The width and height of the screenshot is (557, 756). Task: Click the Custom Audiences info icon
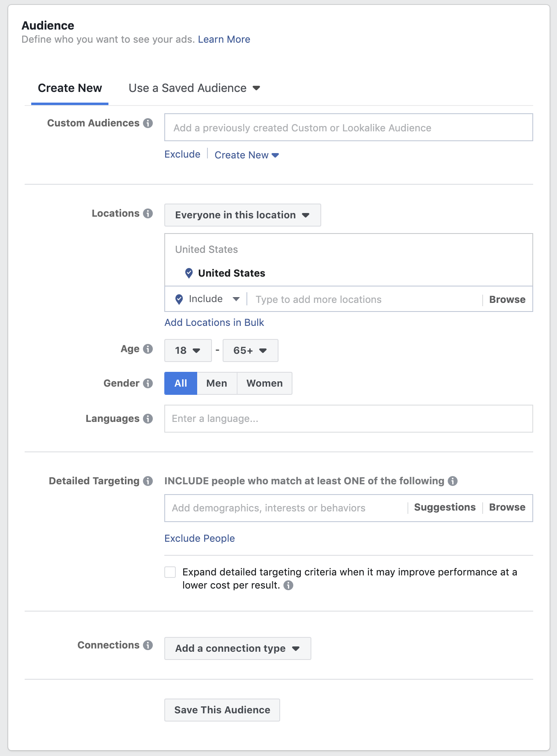148,123
